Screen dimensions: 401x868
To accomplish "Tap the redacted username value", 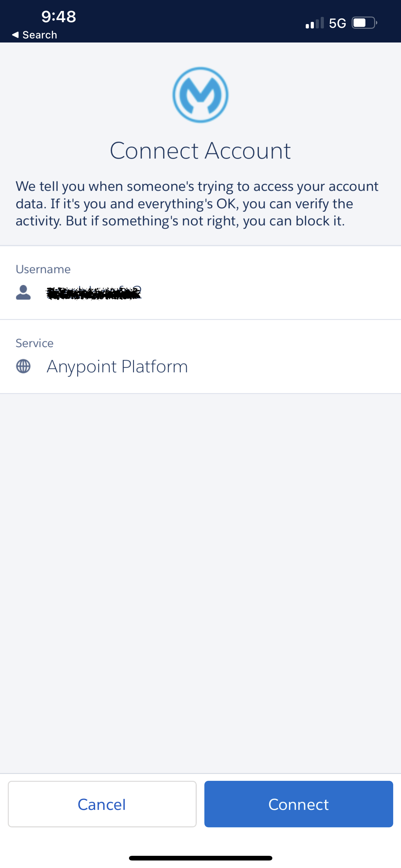I will click(x=94, y=293).
